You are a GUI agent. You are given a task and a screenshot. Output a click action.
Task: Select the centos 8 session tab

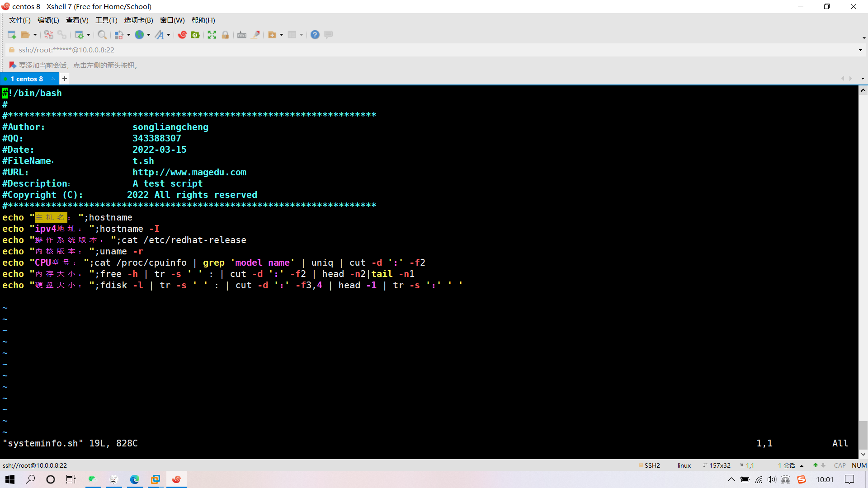(27, 79)
